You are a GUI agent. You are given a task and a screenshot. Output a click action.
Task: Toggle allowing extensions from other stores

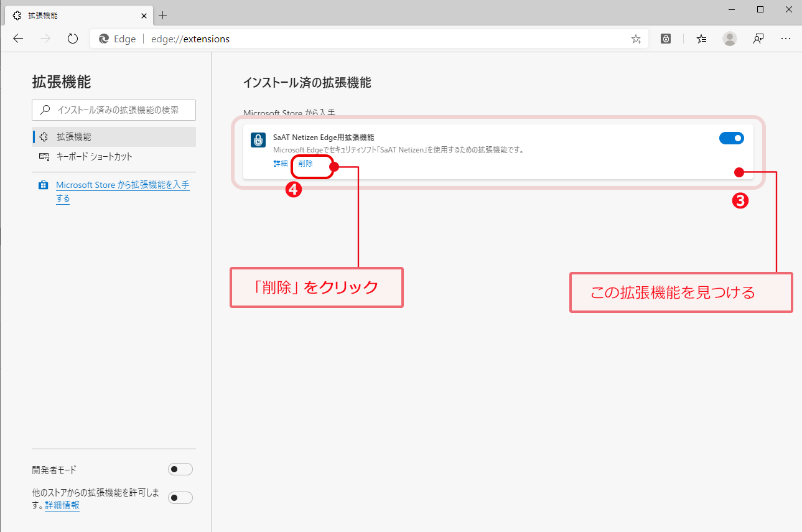(x=180, y=498)
